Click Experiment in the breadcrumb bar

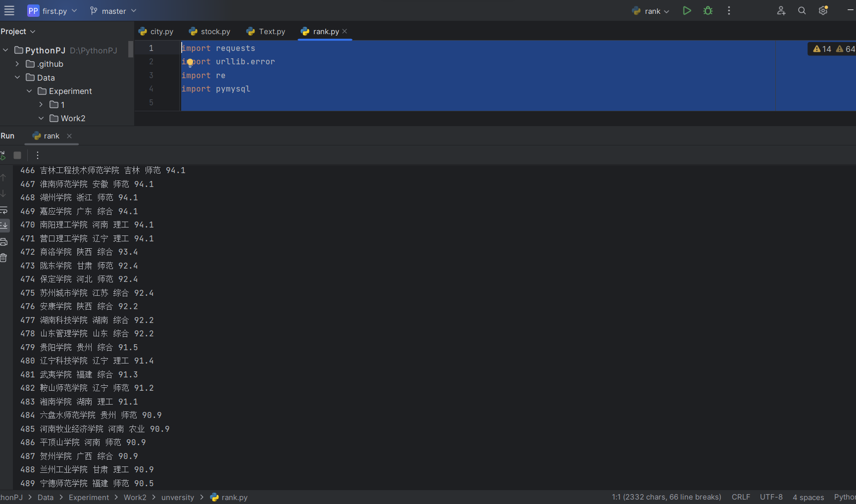click(x=89, y=498)
